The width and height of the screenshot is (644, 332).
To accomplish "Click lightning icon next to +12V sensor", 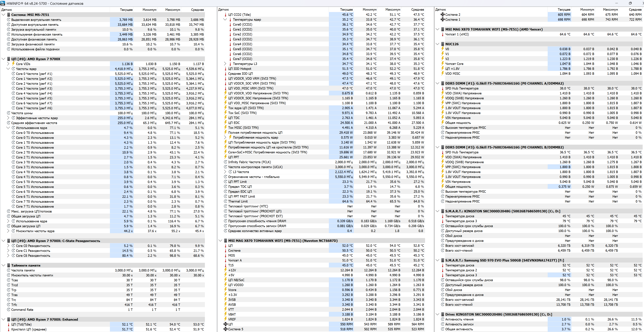I will (226, 270).
